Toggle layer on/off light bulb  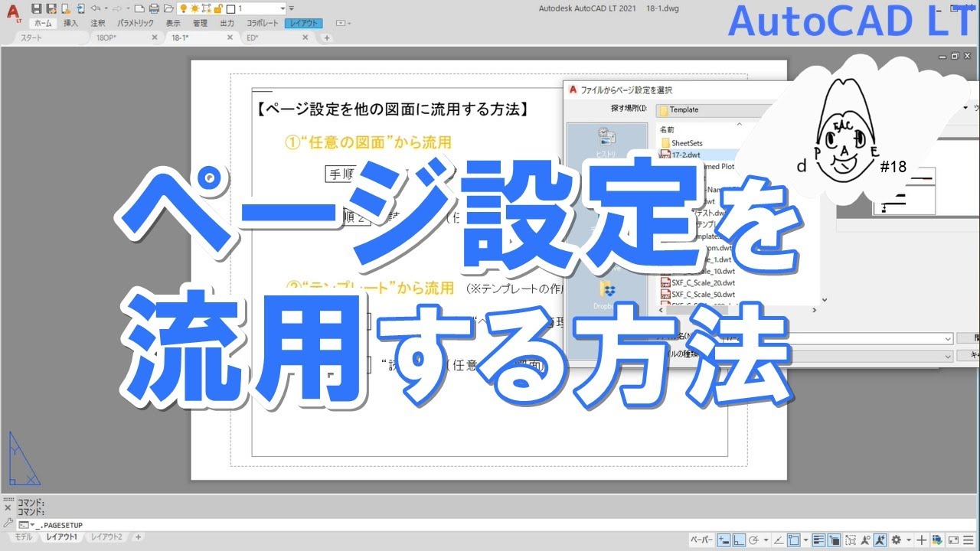[x=183, y=9]
